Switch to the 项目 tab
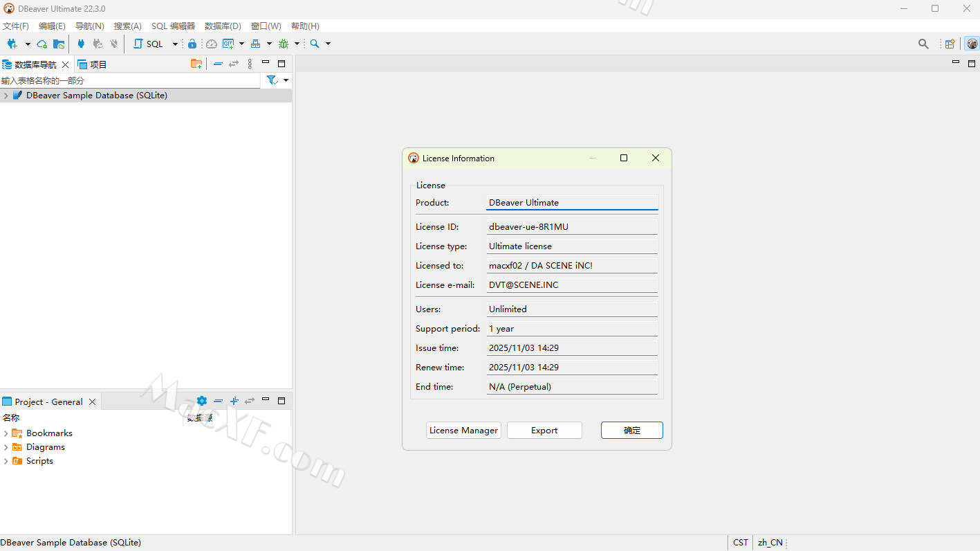 (93, 64)
